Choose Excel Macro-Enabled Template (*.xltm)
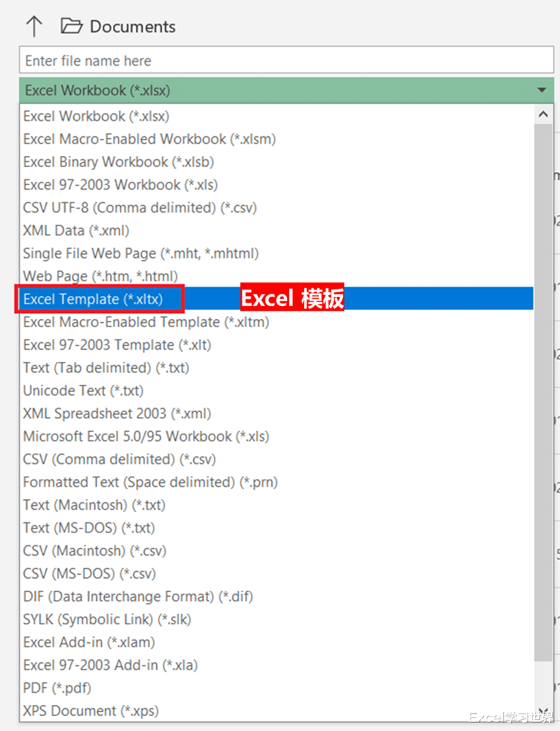This screenshot has width=560, height=731. pyautogui.click(x=277, y=322)
